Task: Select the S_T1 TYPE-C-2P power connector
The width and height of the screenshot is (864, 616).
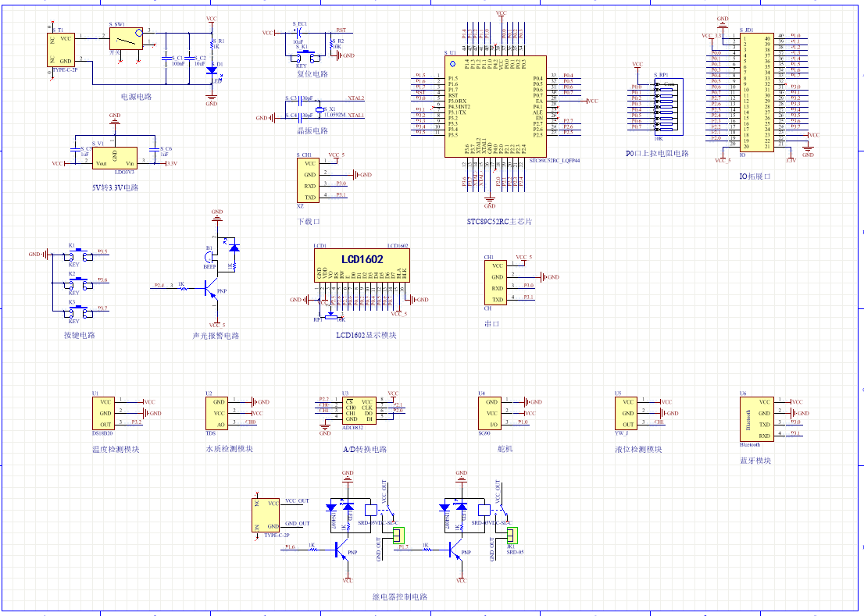Action: (x=62, y=49)
